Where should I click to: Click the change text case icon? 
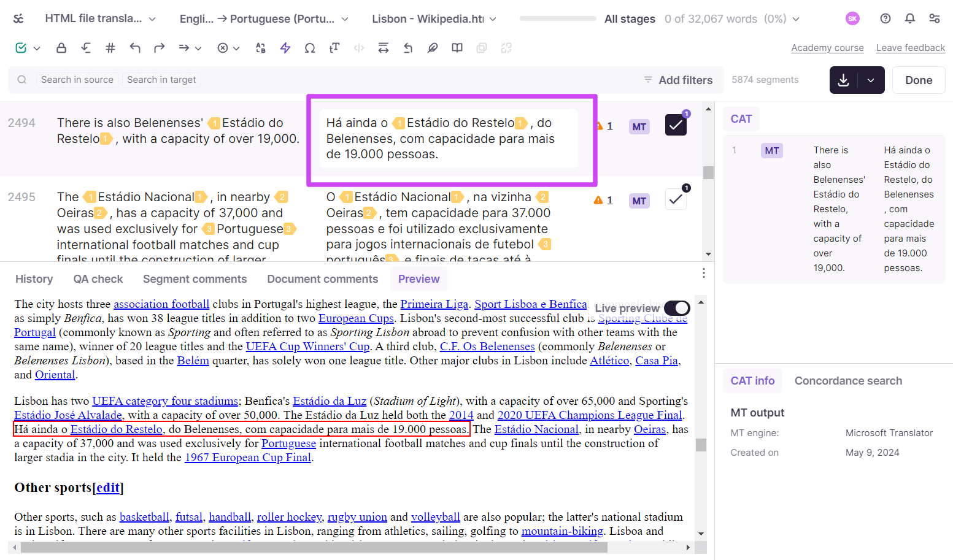[334, 48]
